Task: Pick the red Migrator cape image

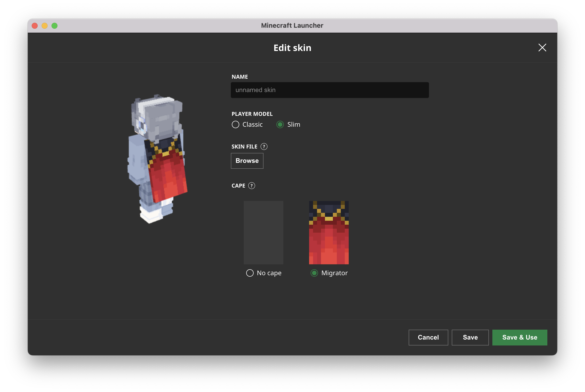Action: (328, 232)
